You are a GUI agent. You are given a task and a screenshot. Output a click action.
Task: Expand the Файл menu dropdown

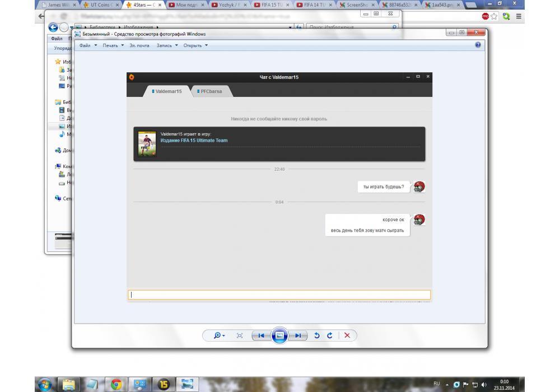(x=88, y=45)
